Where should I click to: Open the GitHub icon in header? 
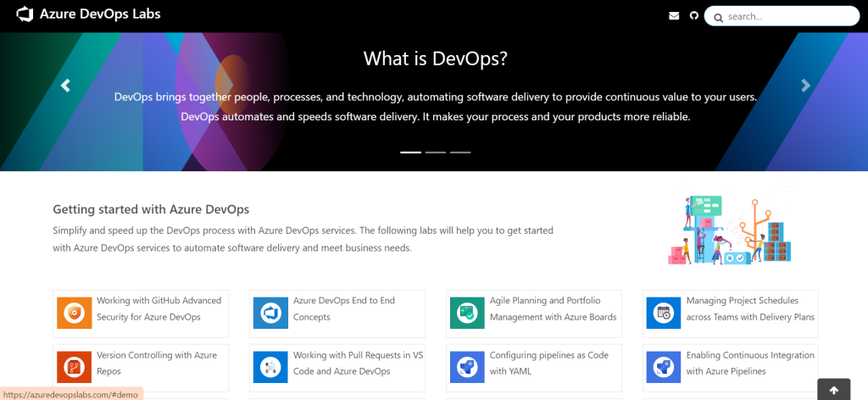click(693, 15)
